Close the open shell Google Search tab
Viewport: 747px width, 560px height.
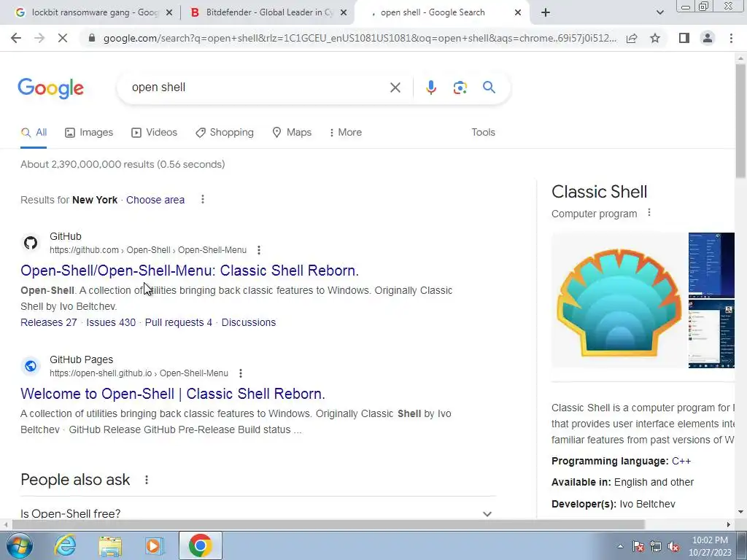click(x=518, y=12)
